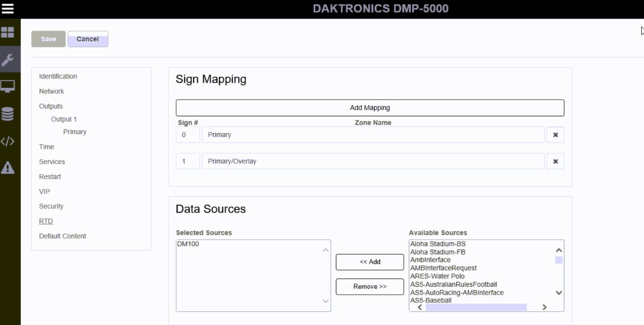644x325 pixels.
Task: Open the dashboard grid icon in sidebar
Action: [8, 32]
